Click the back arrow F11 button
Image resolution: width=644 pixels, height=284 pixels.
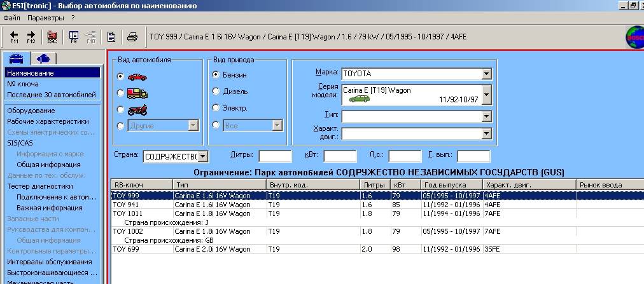coord(14,36)
